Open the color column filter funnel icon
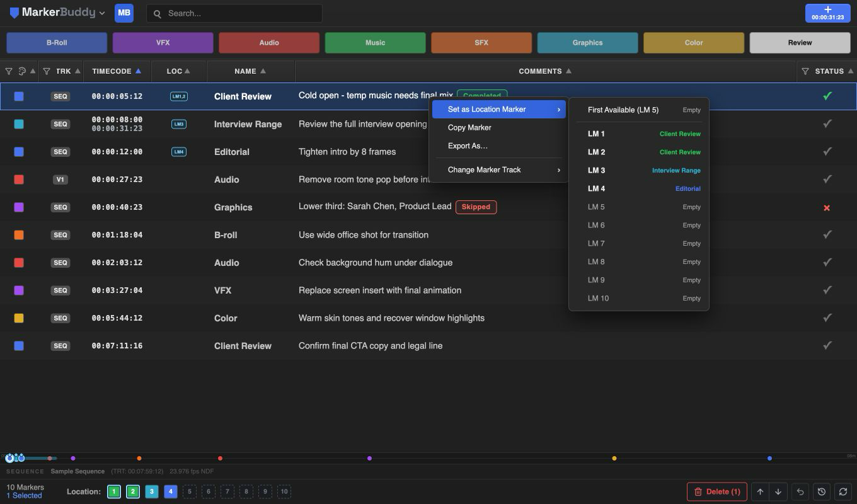The height and width of the screenshot is (504, 857). point(9,71)
